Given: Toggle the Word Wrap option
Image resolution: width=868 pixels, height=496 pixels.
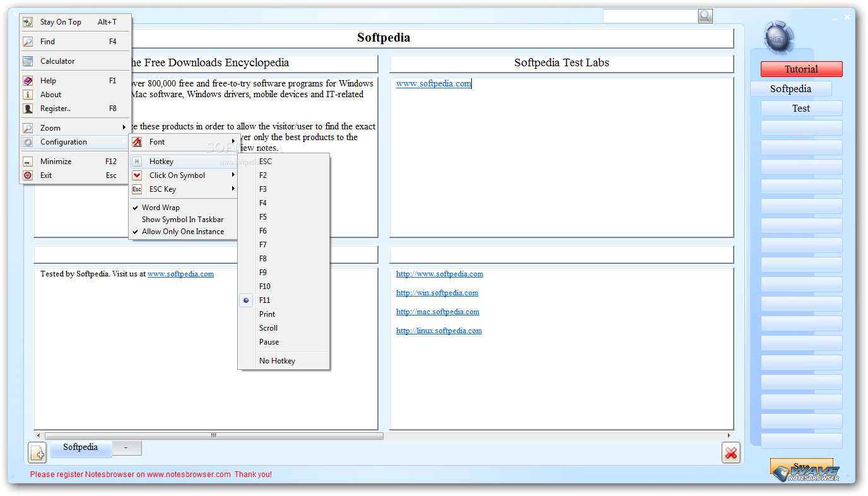Looking at the screenshot, I should [183, 208].
